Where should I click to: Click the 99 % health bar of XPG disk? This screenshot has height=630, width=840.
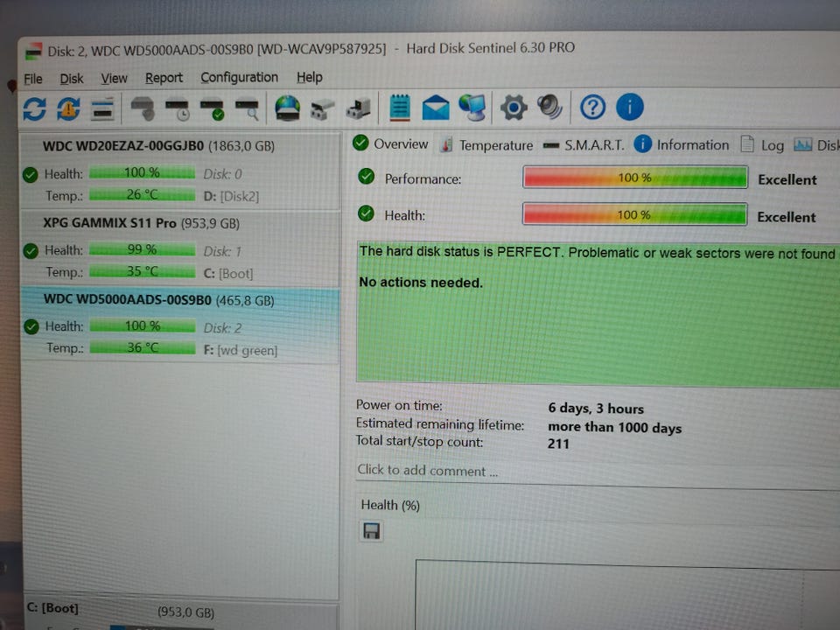142,249
